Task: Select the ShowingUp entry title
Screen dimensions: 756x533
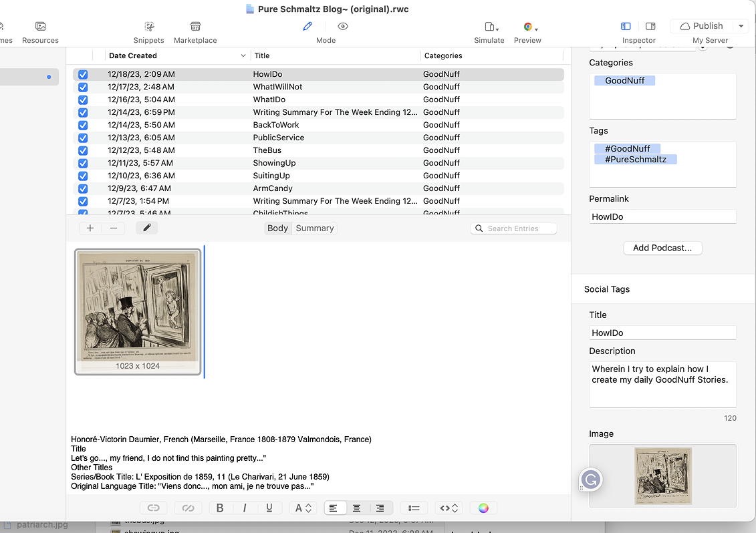Action: [274, 163]
